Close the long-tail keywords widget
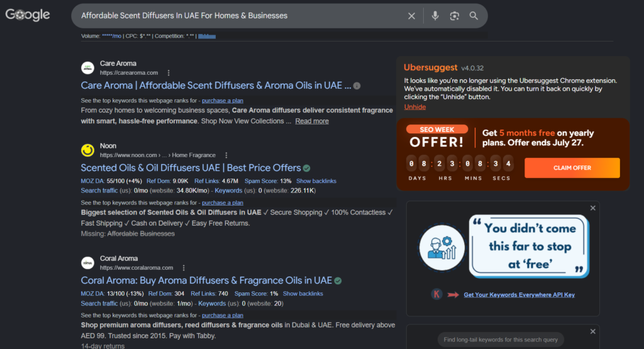Image resolution: width=644 pixels, height=349 pixels. (x=592, y=331)
